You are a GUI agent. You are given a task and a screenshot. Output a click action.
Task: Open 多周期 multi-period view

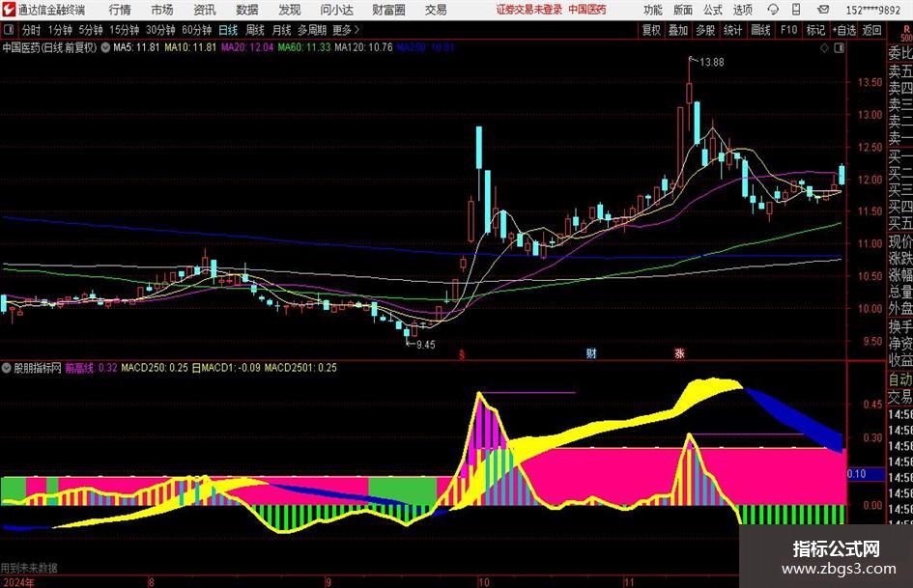(312, 30)
